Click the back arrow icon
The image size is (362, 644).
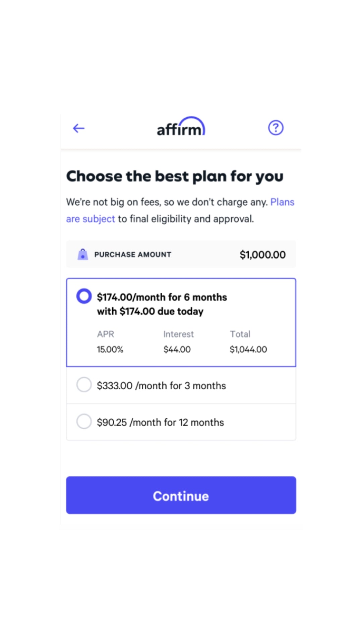coord(79,128)
